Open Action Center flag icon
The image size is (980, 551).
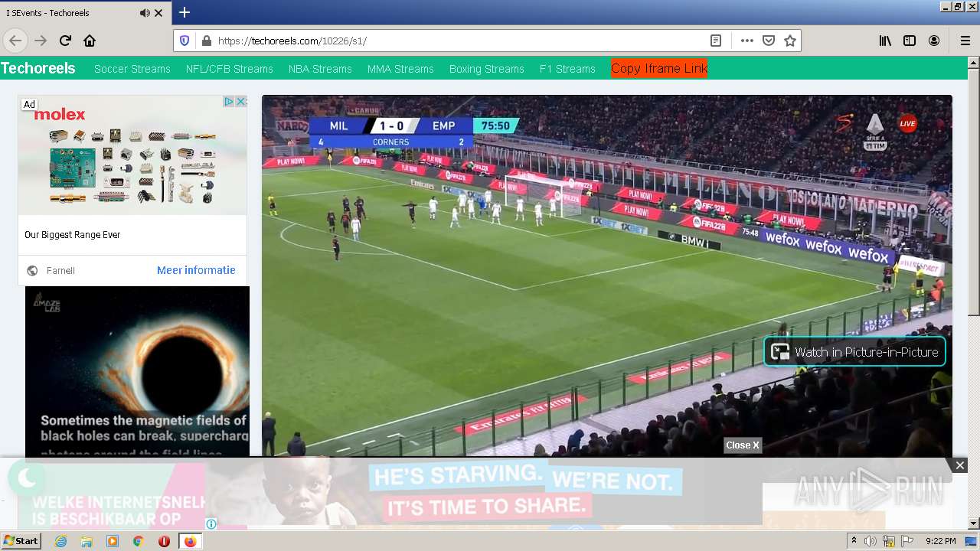pyautogui.click(x=907, y=541)
